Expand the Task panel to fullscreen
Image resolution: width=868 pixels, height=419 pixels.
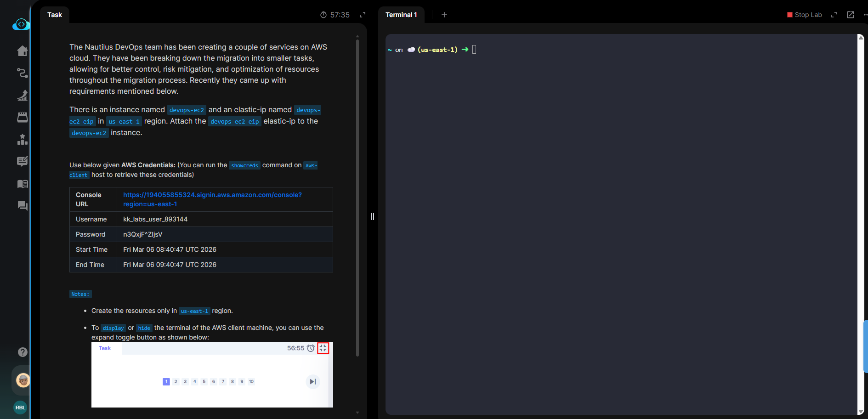pos(363,15)
